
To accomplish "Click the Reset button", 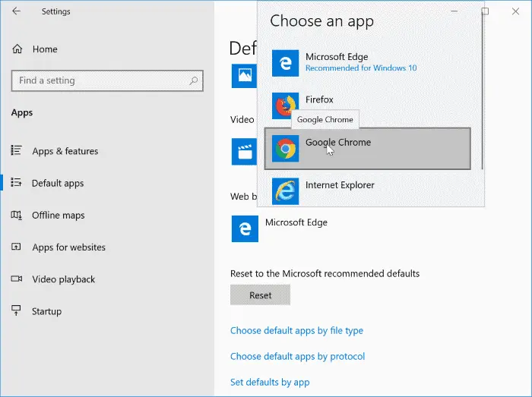I will pos(260,295).
